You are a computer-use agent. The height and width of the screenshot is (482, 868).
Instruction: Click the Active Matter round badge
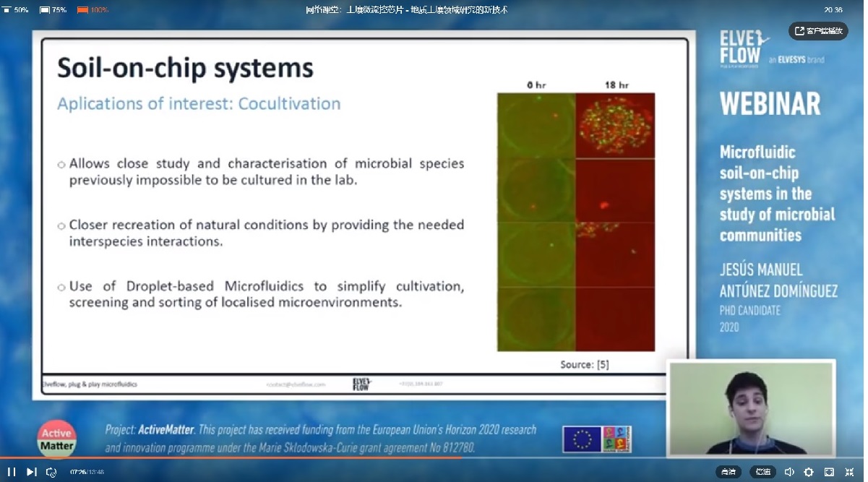pyautogui.click(x=57, y=439)
